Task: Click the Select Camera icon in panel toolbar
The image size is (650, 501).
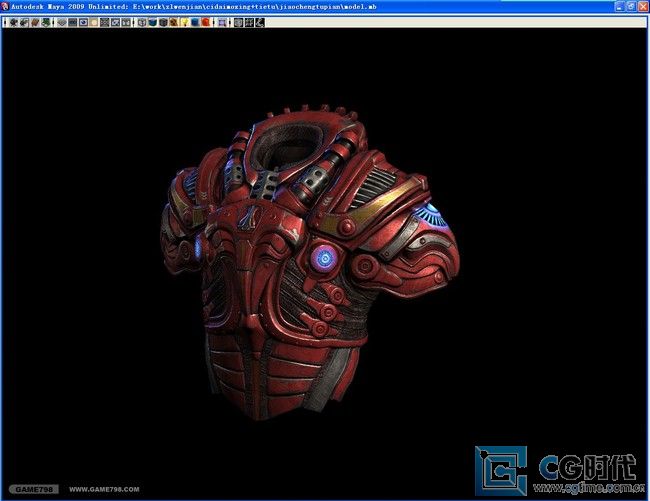Action: (x=14, y=22)
